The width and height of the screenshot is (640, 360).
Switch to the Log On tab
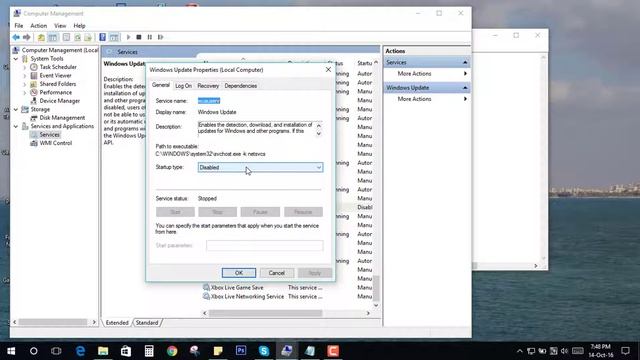click(x=183, y=86)
